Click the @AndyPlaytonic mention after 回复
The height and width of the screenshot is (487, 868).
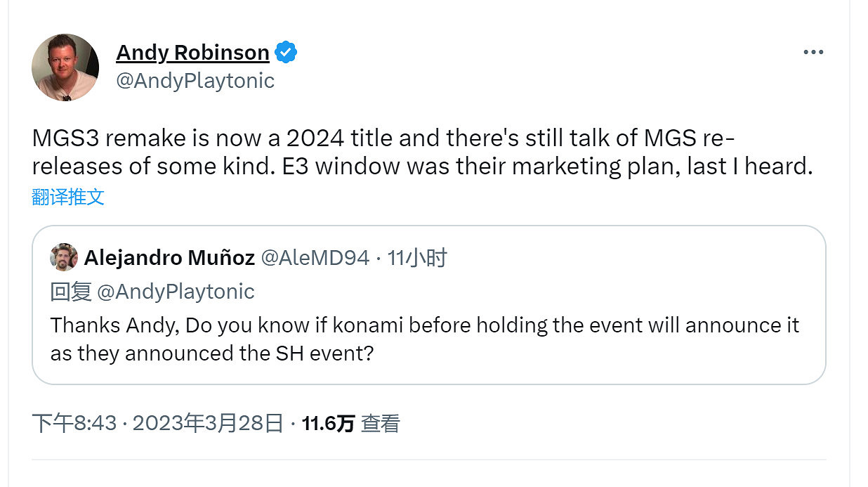click(x=176, y=292)
